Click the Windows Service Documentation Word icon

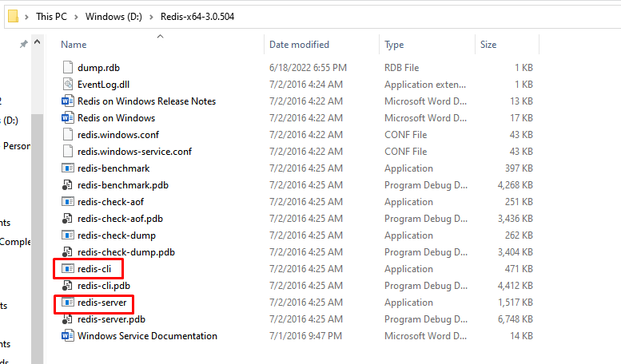[67, 336]
